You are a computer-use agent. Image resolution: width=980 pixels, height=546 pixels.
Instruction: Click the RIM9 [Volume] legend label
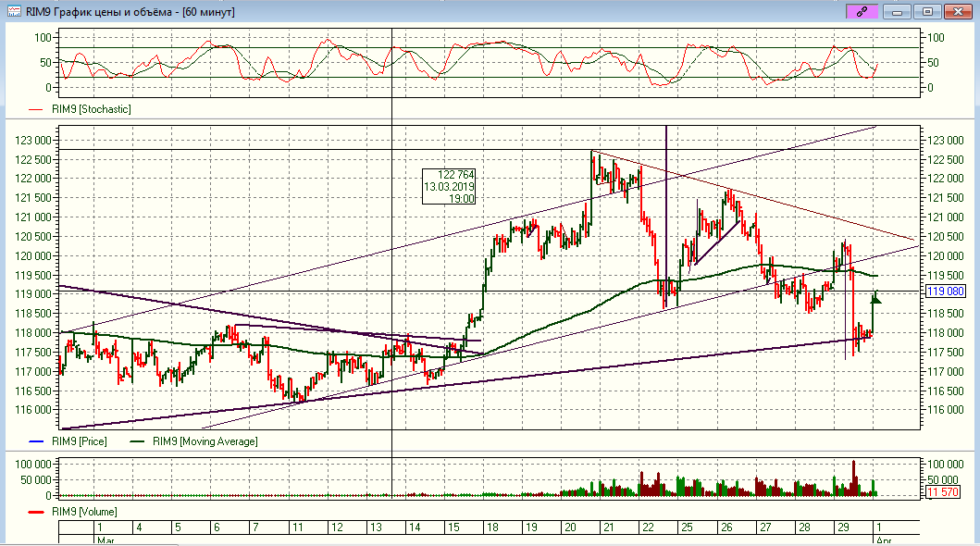click(x=84, y=511)
